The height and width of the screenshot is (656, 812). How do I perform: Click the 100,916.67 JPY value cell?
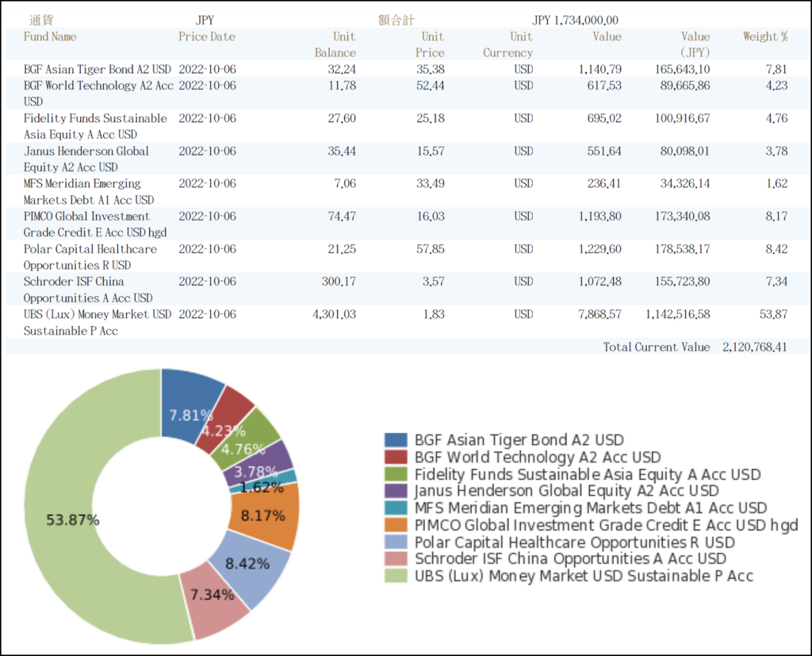click(x=683, y=118)
